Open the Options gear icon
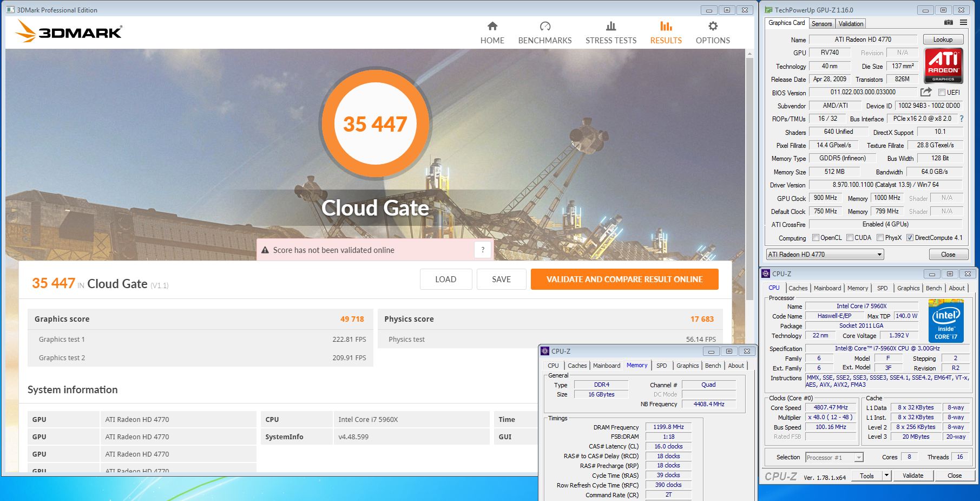980x501 pixels. 713,26
